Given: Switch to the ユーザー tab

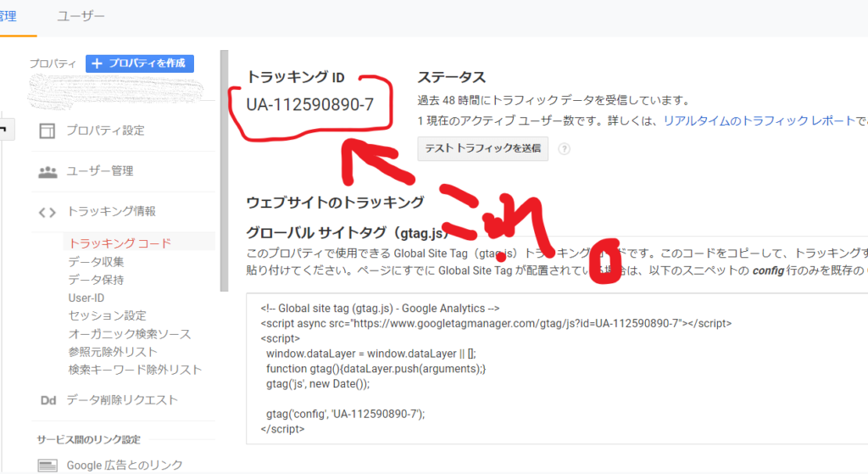Looking at the screenshot, I should point(81,16).
